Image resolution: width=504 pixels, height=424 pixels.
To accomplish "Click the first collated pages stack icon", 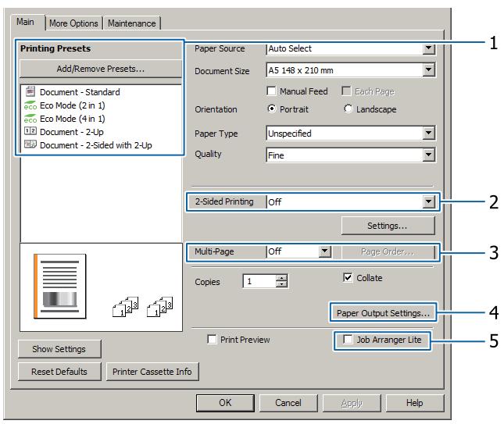I will [125, 307].
